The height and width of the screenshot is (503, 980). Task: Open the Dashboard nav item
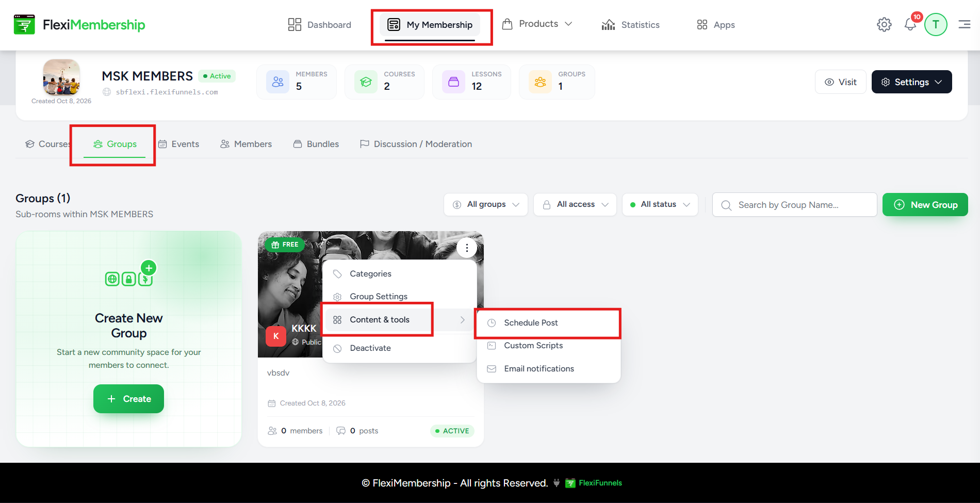pos(320,25)
